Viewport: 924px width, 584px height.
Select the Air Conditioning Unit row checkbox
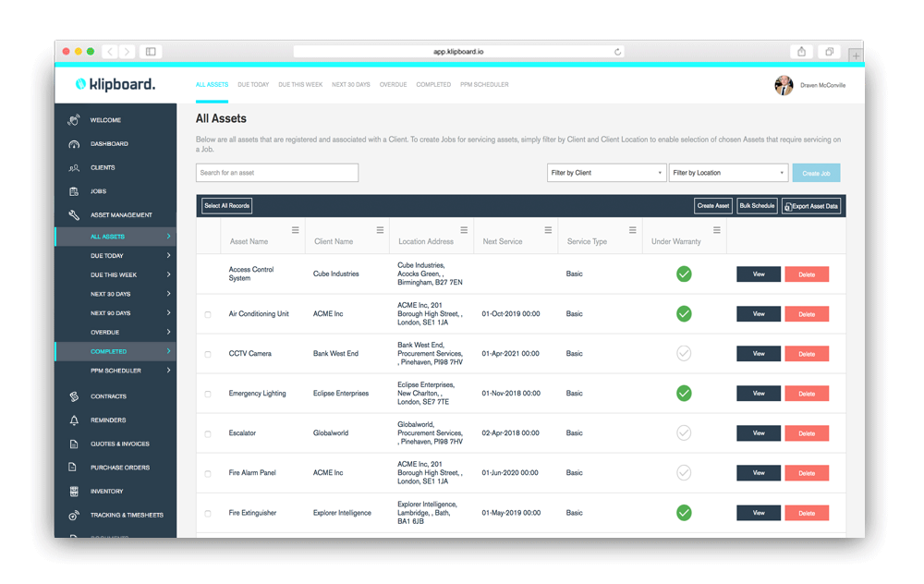coord(208,315)
